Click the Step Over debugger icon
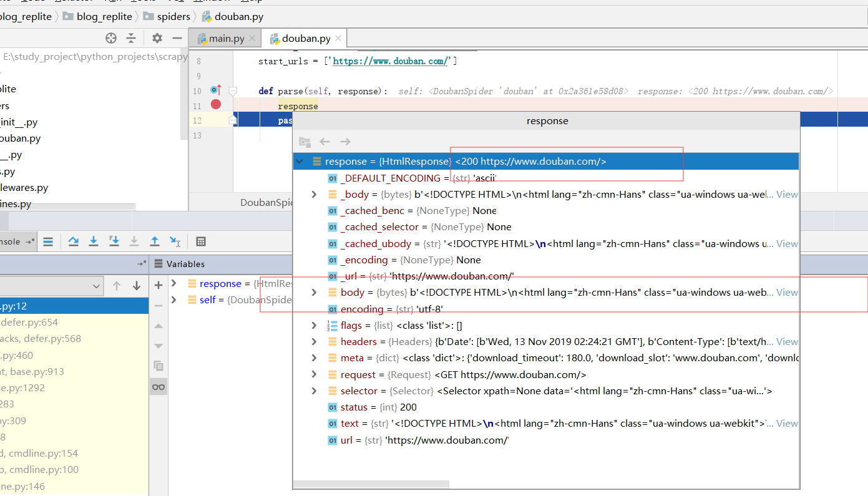 [74, 241]
